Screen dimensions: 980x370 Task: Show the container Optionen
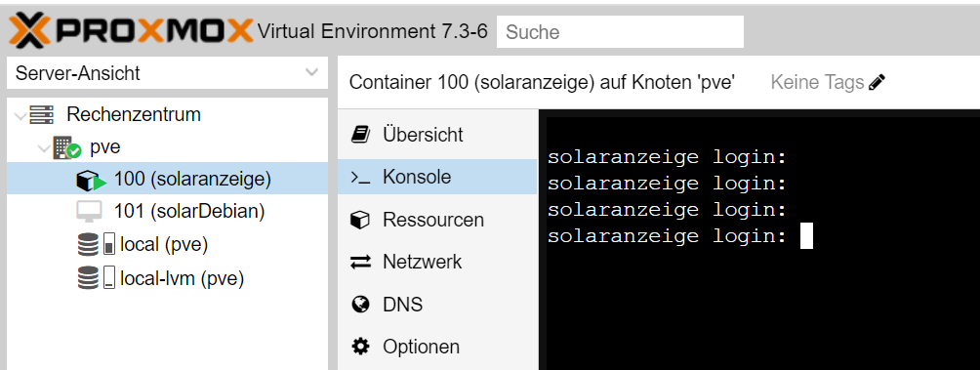[x=437, y=347]
